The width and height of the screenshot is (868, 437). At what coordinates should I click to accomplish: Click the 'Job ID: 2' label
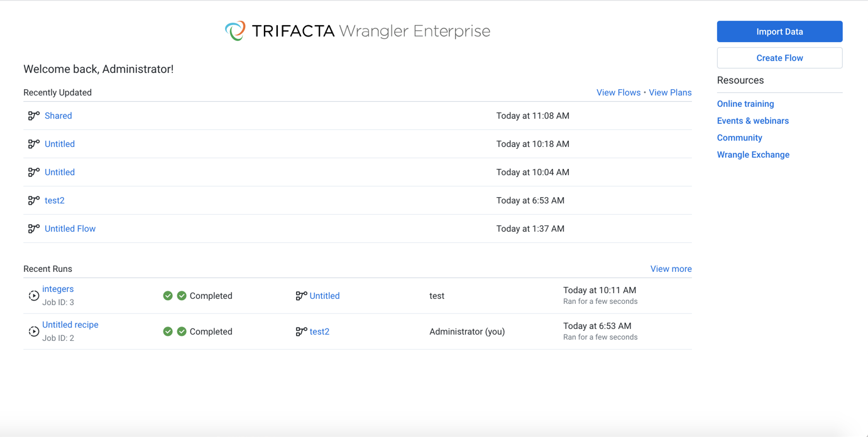pyautogui.click(x=58, y=338)
